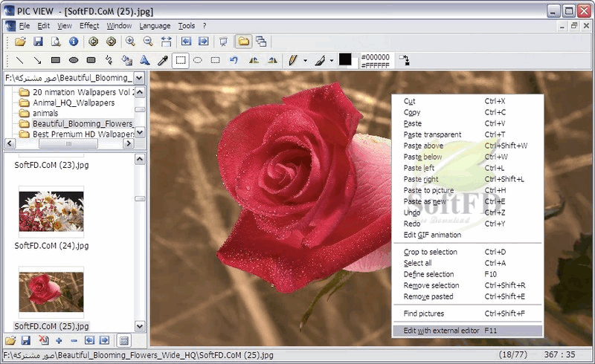Select the elliptical selection tool
The width and height of the screenshot is (595, 364).
198,60
